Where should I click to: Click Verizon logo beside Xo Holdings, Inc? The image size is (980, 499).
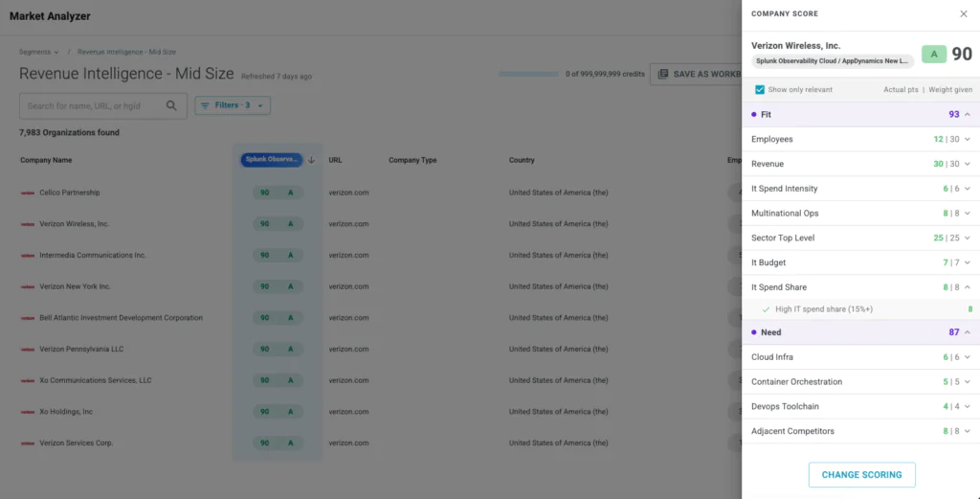(27, 412)
